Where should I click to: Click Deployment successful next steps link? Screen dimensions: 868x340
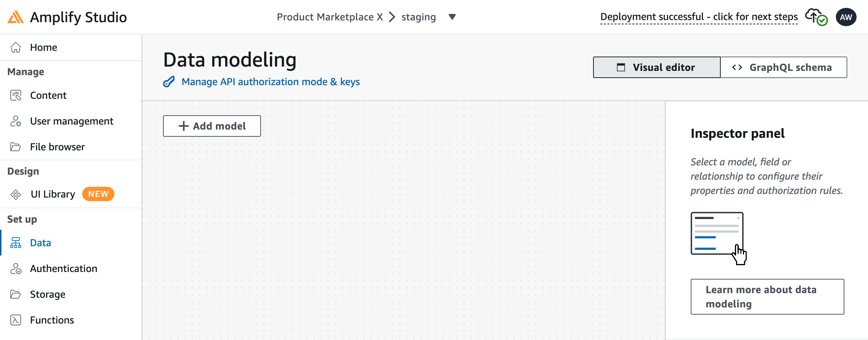[x=699, y=17]
